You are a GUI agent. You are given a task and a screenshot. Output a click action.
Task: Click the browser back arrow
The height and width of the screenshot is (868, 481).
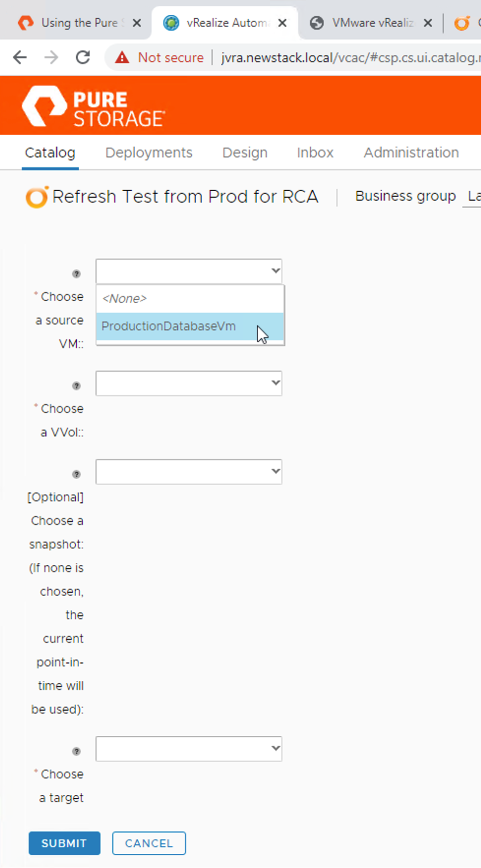click(20, 58)
